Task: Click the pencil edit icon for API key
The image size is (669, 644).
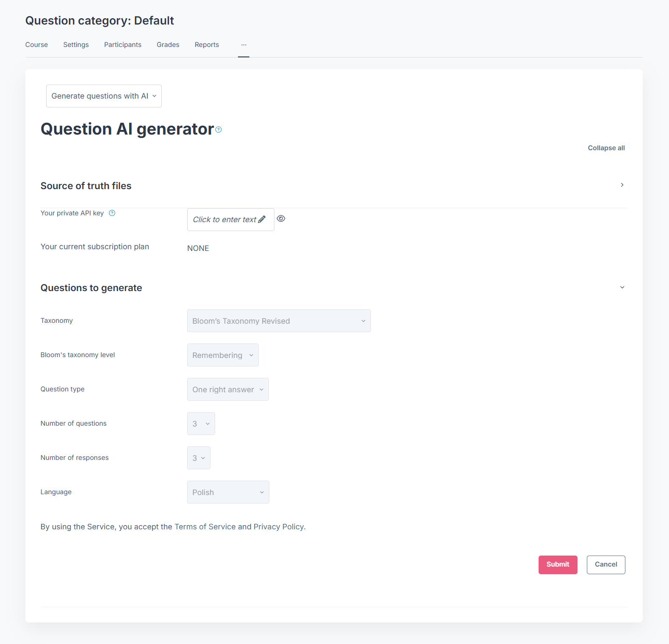Action: point(262,219)
